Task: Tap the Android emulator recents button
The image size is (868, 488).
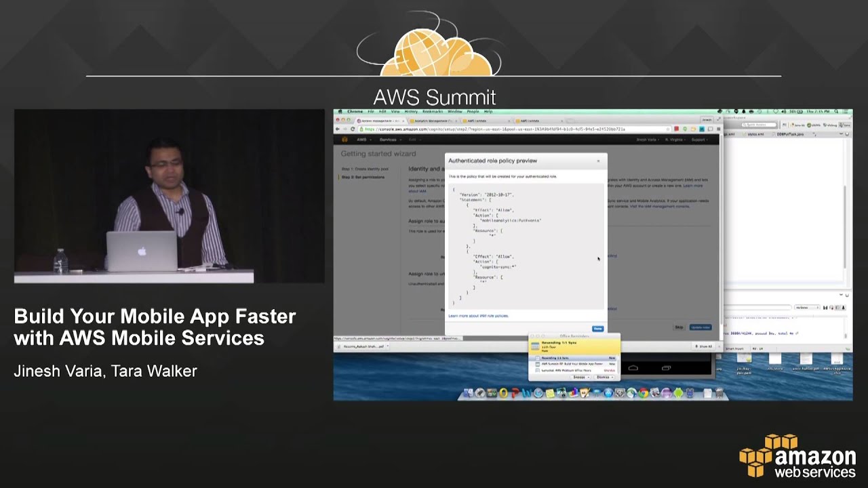Action: click(666, 368)
